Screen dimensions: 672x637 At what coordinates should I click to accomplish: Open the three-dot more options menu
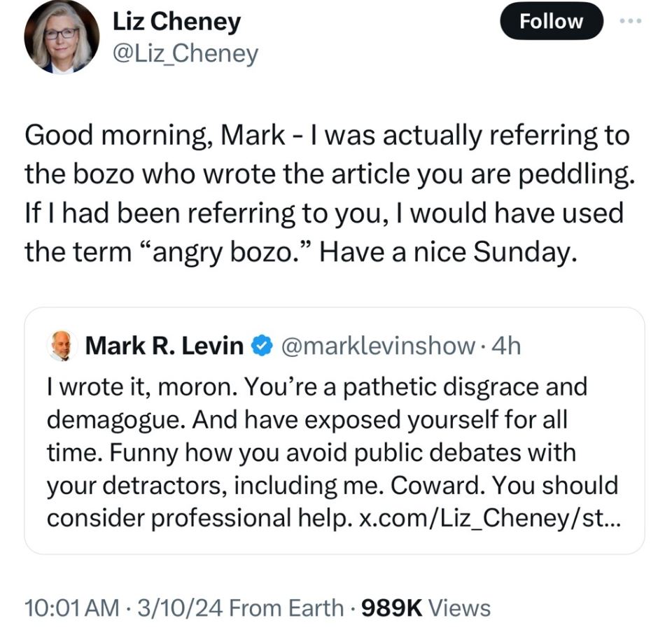pos(631,20)
